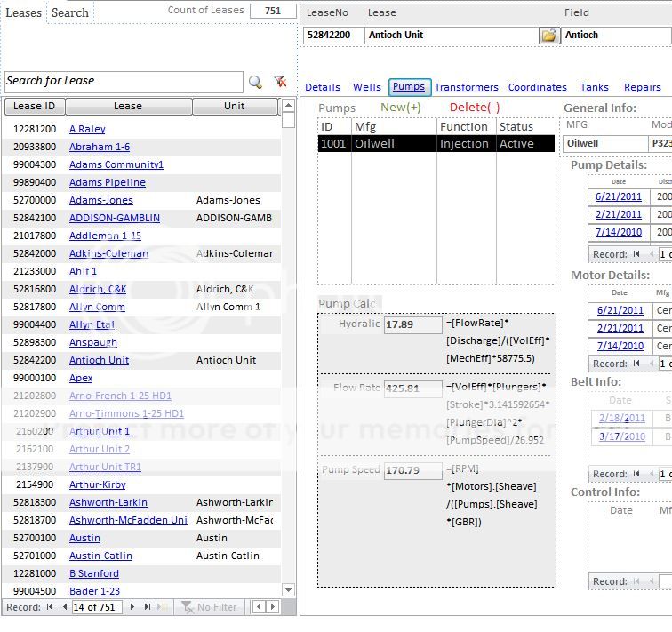
Task: Click the Search for Lease field
Action: 123,82
